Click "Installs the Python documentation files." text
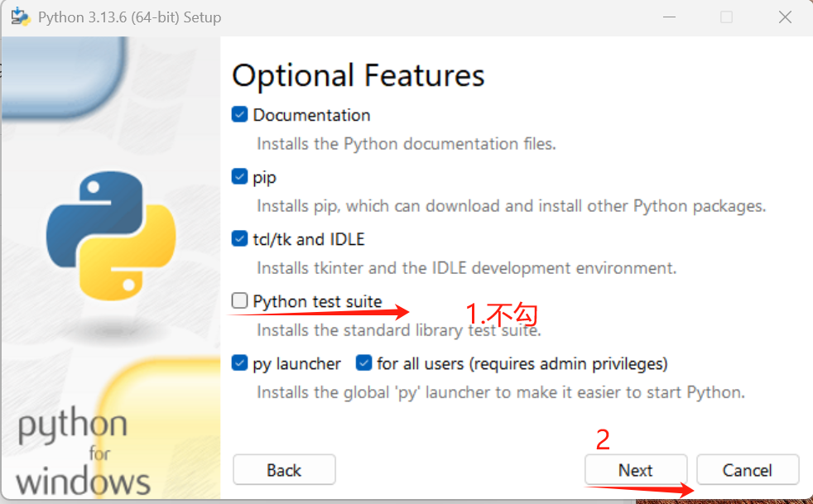The height and width of the screenshot is (504, 813). pyautogui.click(x=406, y=144)
